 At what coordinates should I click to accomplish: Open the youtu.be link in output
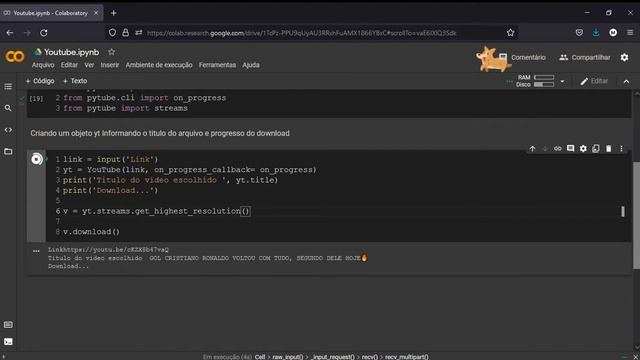pyautogui.click(x=115, y=249)
